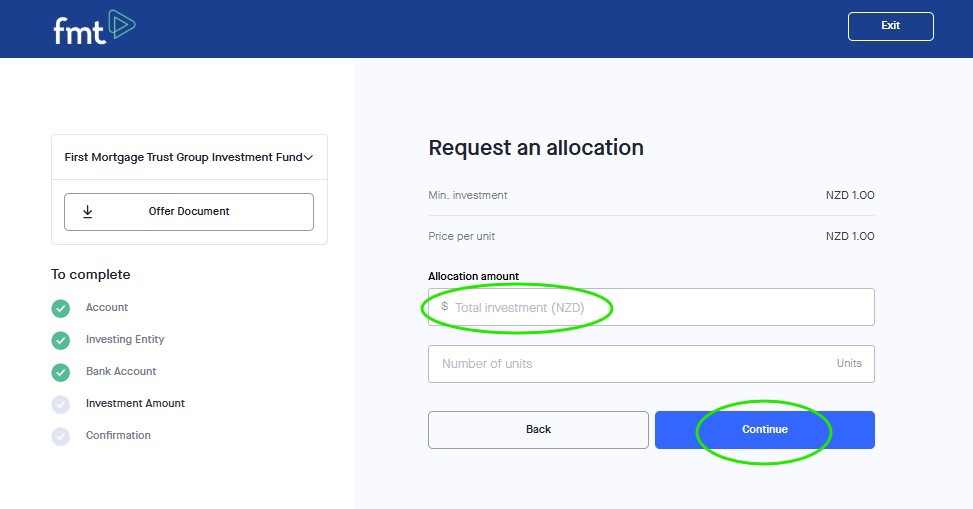Click the Number of units field
Screen dimensions: 973x509
630,364
